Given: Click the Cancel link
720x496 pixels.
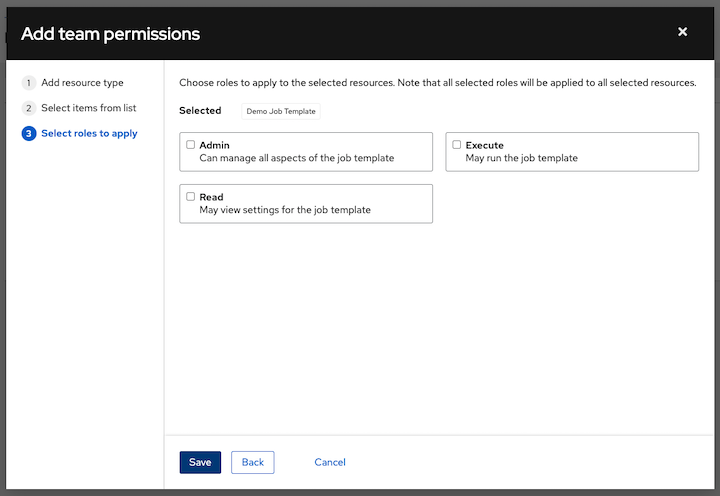Looking at the screenshot, I should coord(330,462).
